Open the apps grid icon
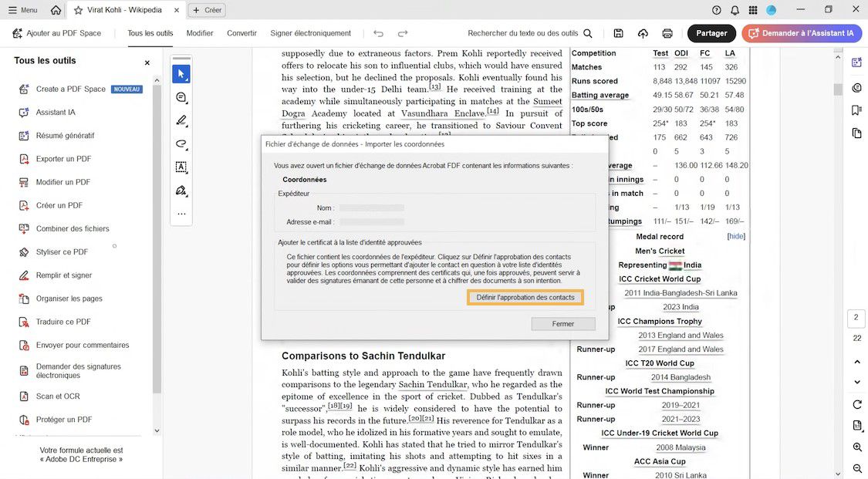Screen dimensions: 868x479 coord(753,10)
